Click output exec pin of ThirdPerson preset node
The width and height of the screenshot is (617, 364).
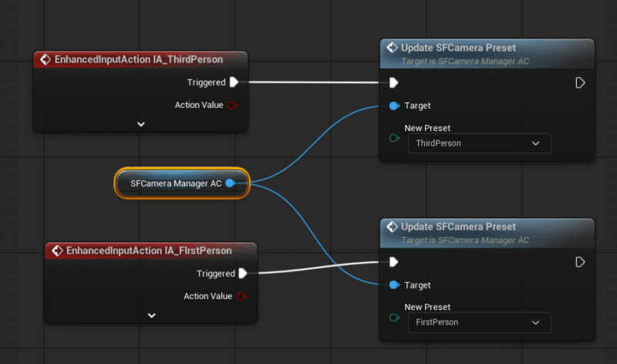(580, 83)
